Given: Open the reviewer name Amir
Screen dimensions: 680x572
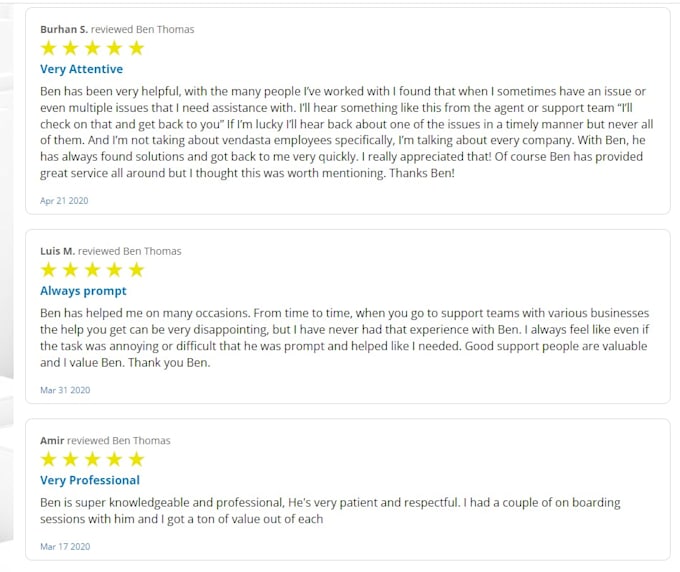Looking at the screenshot, I should (x=52, y=441).
